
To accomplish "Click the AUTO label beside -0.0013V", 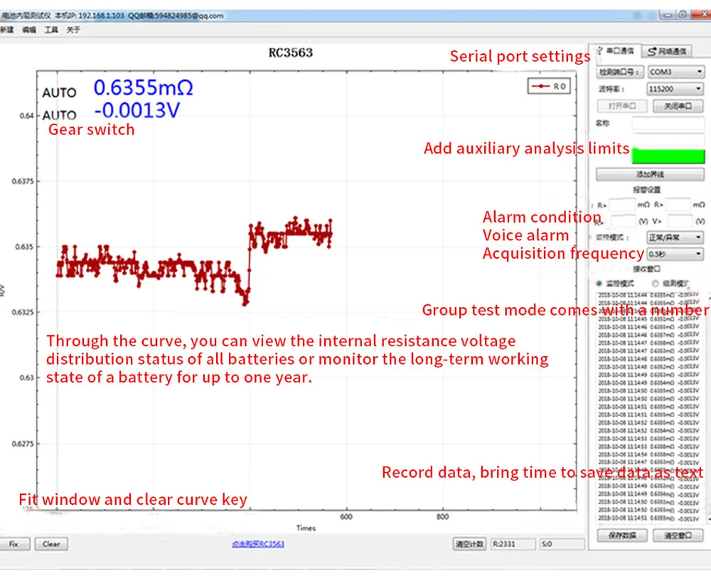I will 60,115.
